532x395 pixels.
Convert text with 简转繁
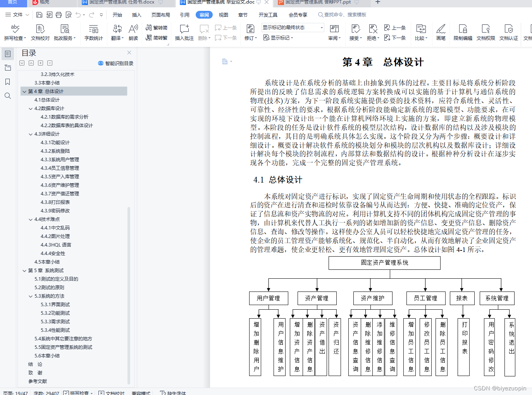point(157,38)
